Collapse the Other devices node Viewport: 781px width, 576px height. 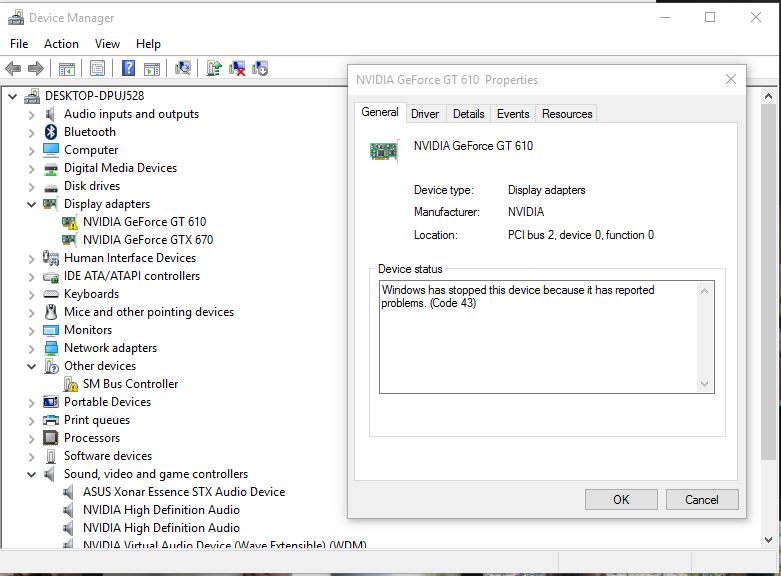pyautogui.click(x=31, y=366)
